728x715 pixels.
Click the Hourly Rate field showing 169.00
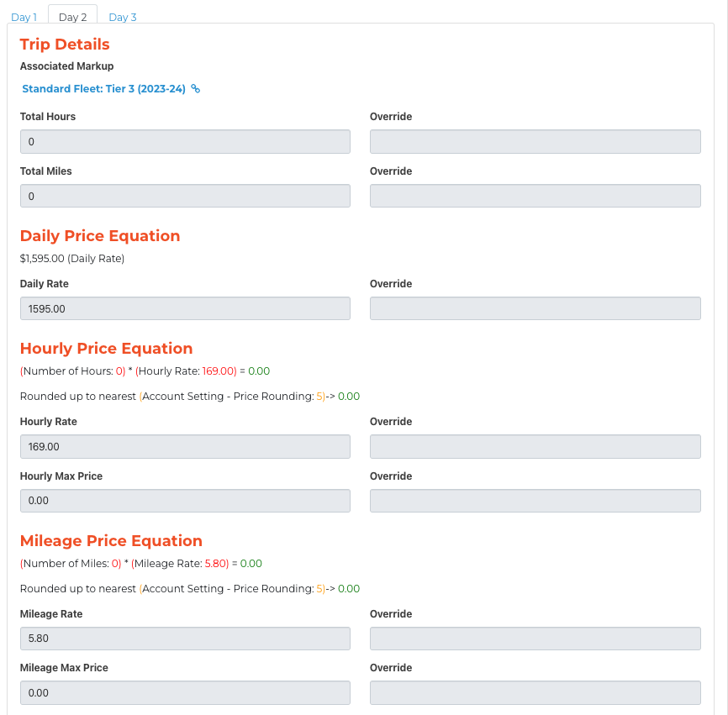point(185,446)
